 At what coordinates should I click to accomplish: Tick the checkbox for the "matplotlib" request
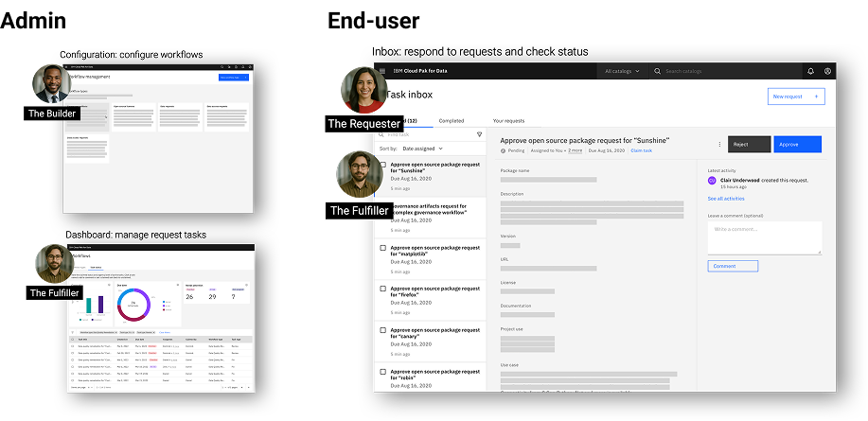tap(382, 248)
